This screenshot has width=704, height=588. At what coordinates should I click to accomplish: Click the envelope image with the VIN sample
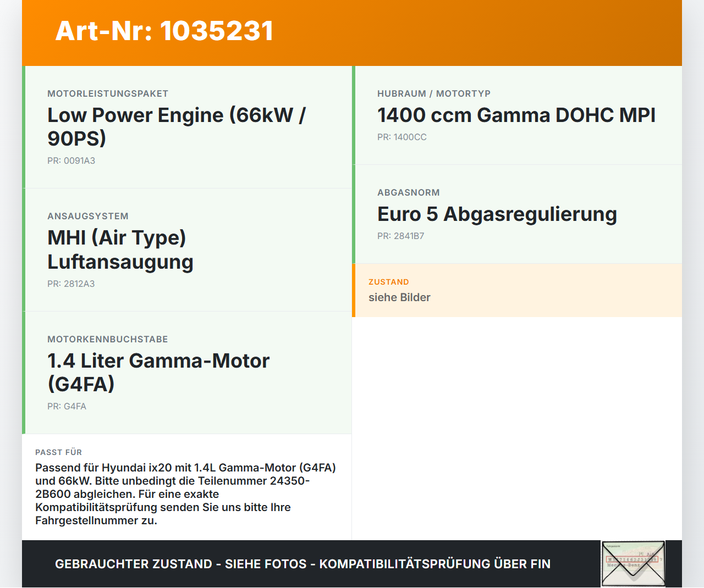[633, 564]
